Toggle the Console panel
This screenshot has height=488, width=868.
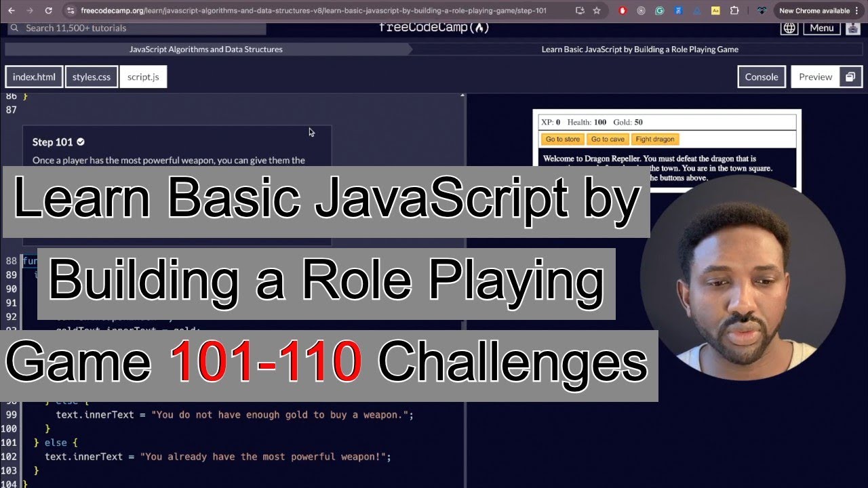tap(762, 77)
